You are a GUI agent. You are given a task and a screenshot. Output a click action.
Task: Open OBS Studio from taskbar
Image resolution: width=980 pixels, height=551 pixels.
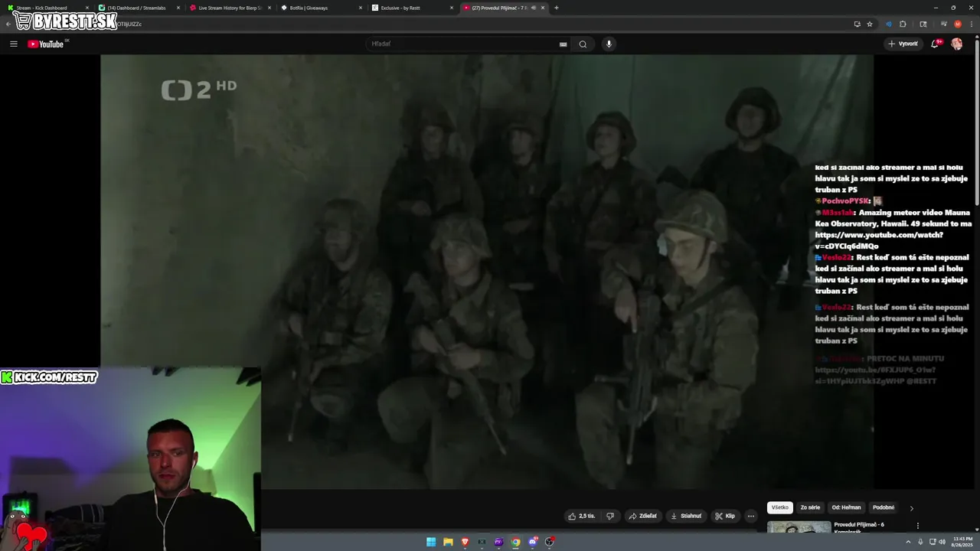[x=550, y=542]
